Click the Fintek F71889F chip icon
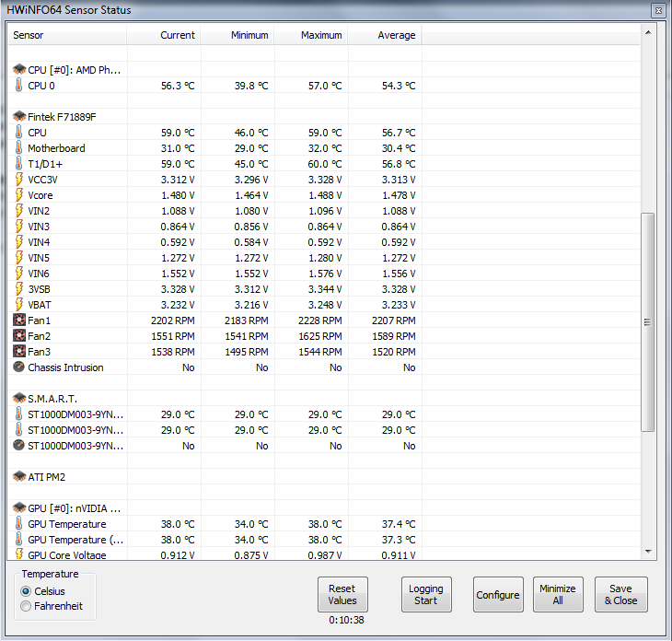Image resolution: width=672 pixels, height=641 pixels. (x=19, y=116)
